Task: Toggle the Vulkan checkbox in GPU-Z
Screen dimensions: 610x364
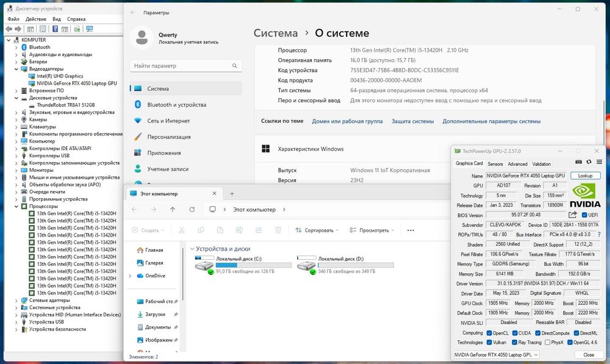Action: pyautogui.click(x=490, y=342)
